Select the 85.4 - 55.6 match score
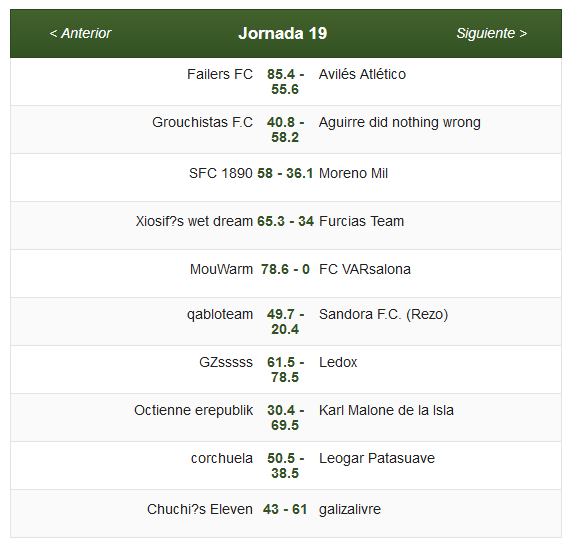This screenshot has height=545, width=566. [x=285, y=82]
